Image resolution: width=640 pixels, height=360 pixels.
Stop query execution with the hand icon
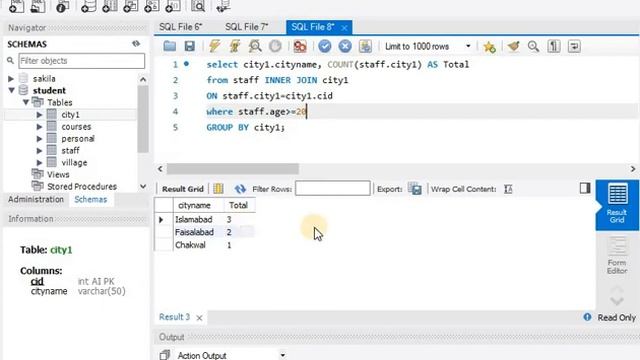[275, 46]
